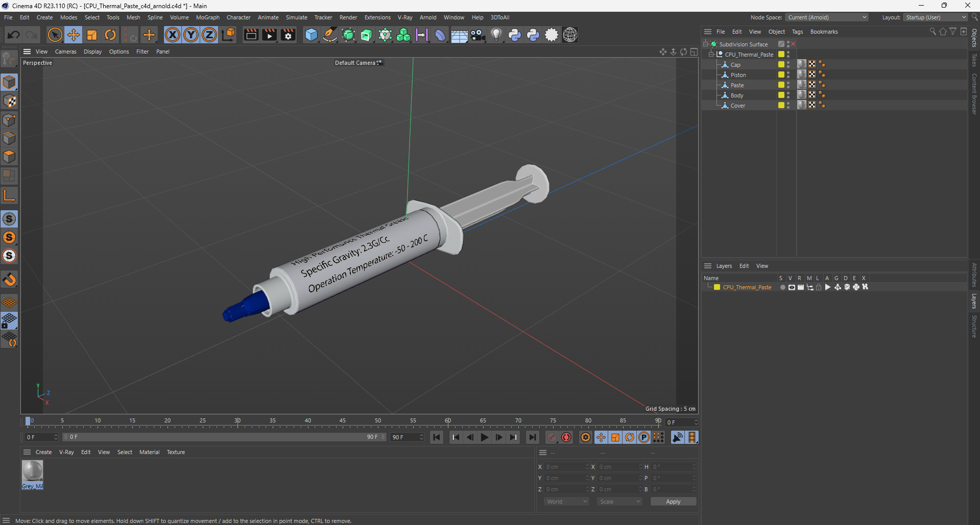The height and width of the screenshot is (525, 980).
Task: Toggle Autokeying button
Action: tap(566, 437)
